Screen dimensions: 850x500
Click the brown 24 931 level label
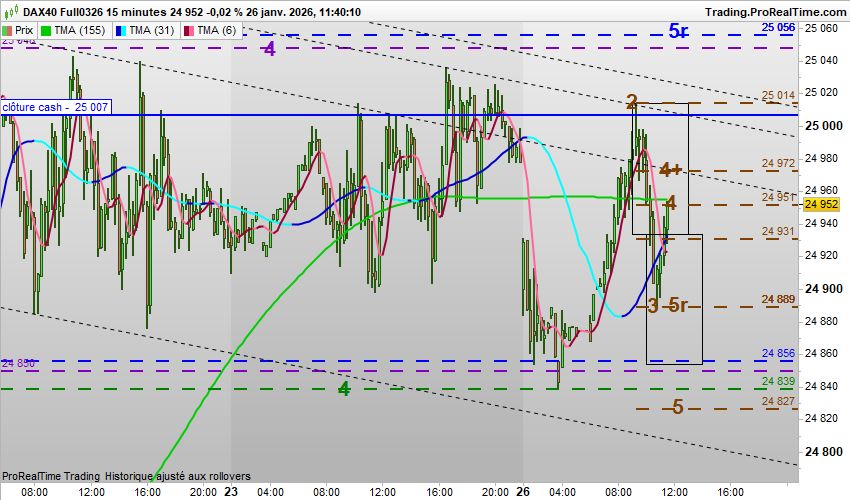[x=778, y=231]
